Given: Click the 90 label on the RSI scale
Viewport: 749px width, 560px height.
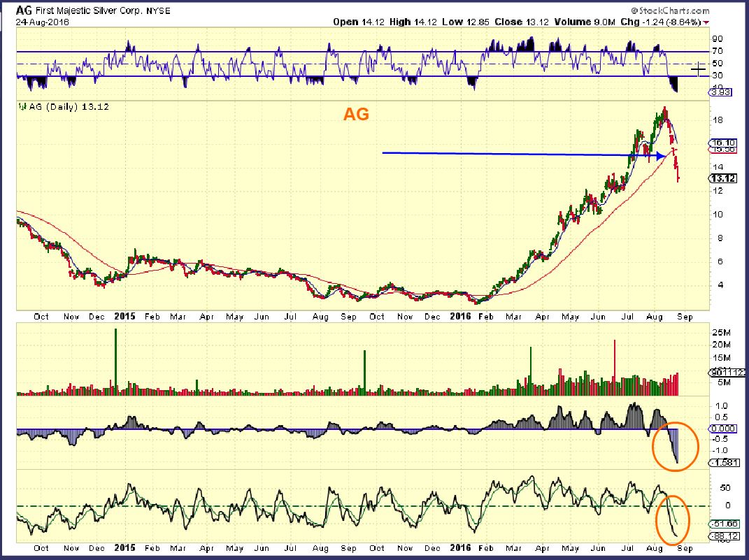Looking at the screenshot, I should point(718,39).
